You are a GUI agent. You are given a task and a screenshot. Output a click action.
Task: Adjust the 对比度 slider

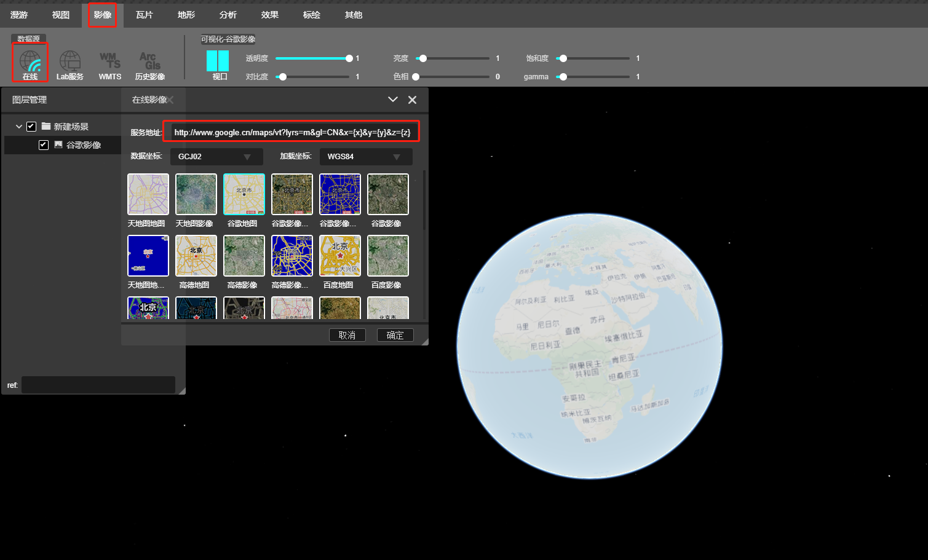coord(312,77)
